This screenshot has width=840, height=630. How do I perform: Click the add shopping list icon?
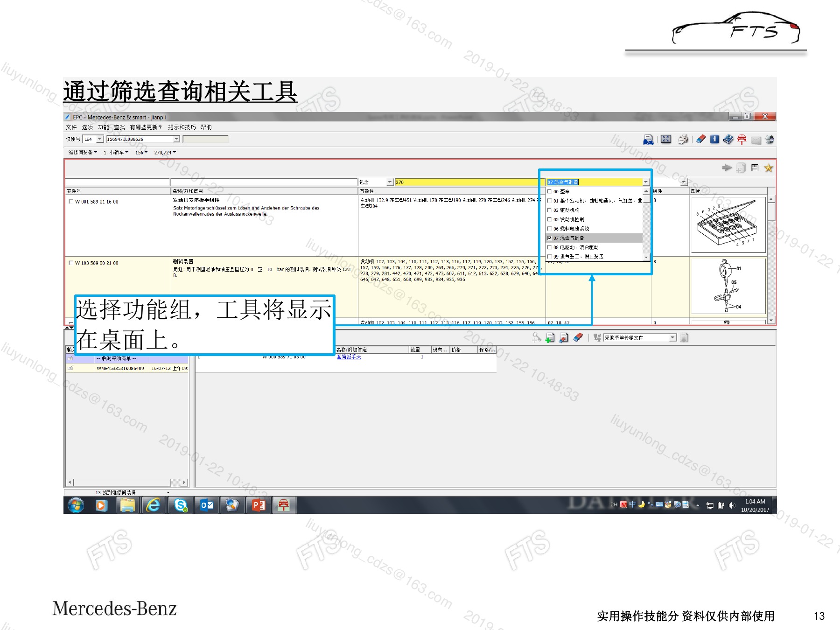point(550,337)
